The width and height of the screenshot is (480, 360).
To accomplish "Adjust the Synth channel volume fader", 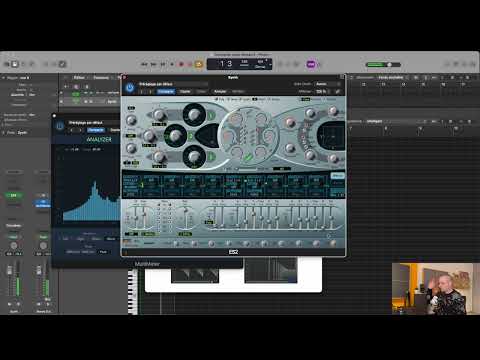I will click(10, 270).
